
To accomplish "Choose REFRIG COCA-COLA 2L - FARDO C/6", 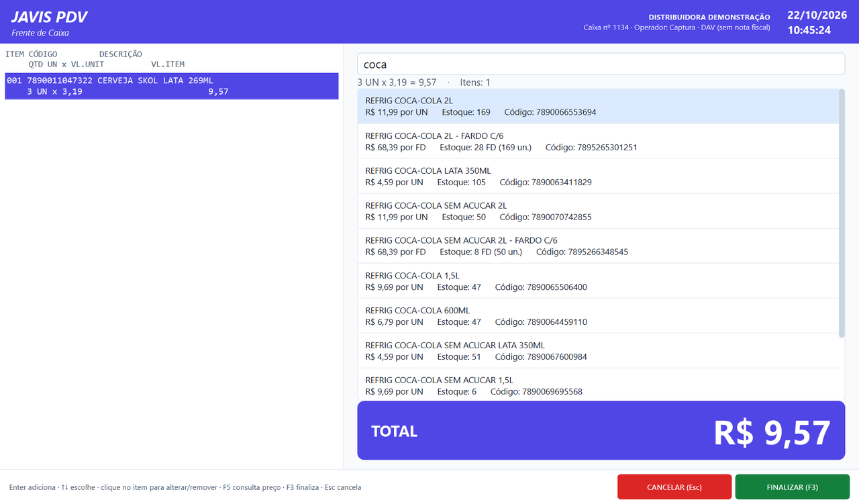I will [x=598, y=141].
